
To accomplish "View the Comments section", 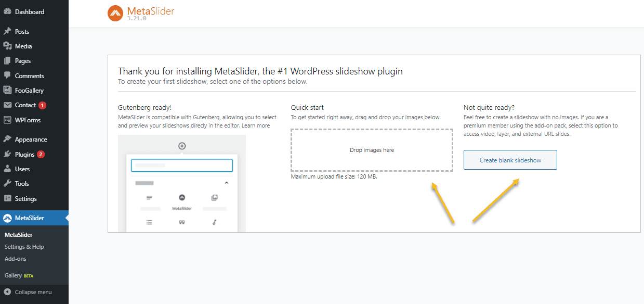I will click(29, 75).
